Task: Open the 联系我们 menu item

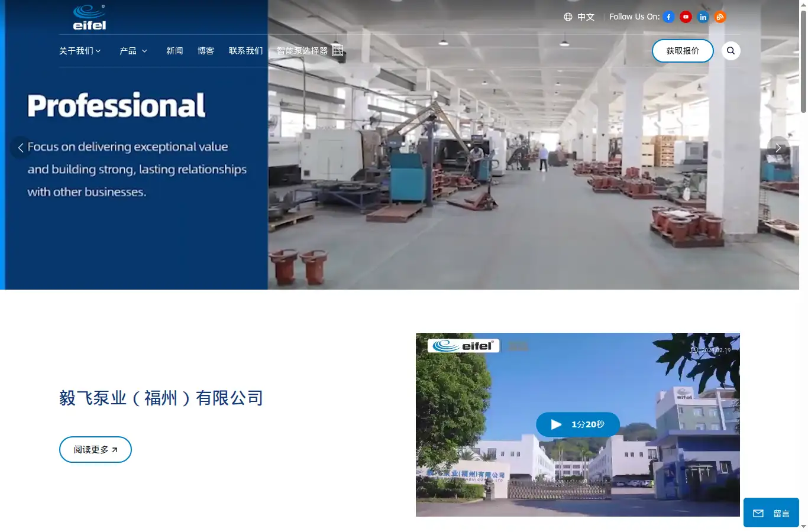Action: click(246, 51)
